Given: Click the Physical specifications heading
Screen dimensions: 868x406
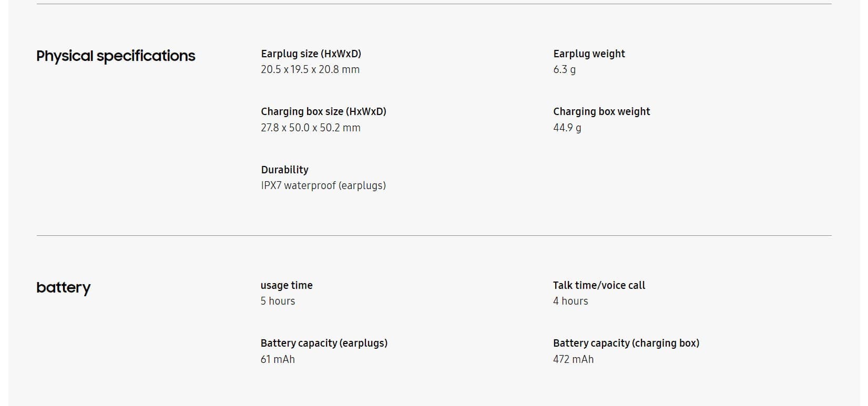Looking at the screenshot, I should tap(116, 56).
